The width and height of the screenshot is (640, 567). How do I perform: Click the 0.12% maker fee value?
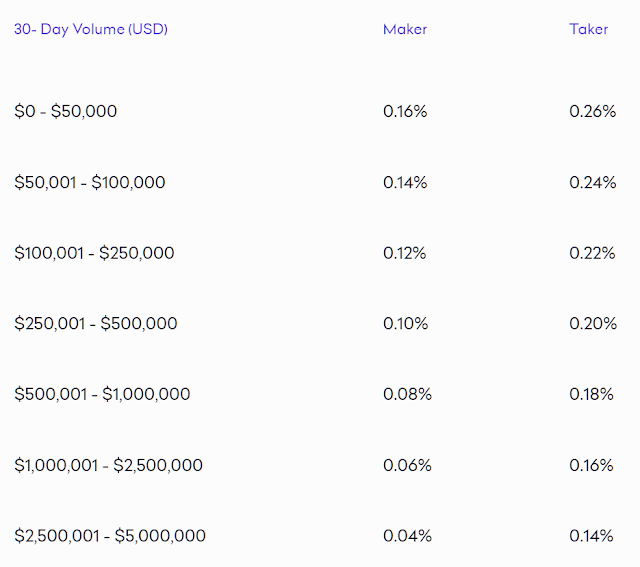click(x=405, y=253)
